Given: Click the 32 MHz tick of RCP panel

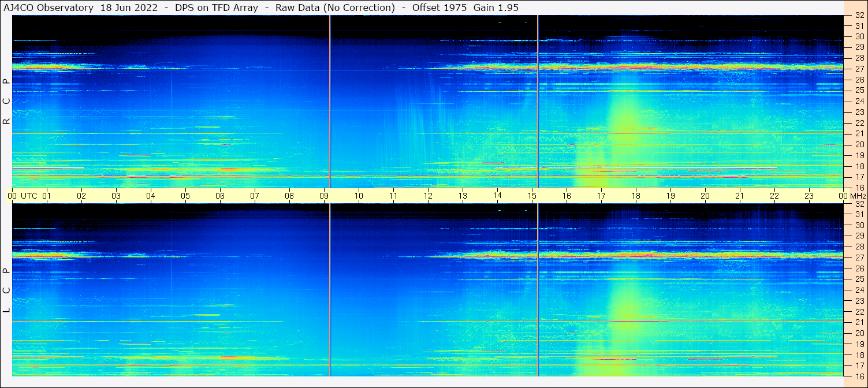Looking at the screenshot, I should click(859, 16).
